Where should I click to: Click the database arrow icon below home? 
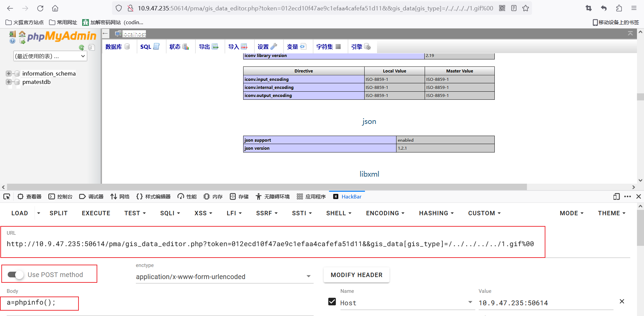click(22, 41)
